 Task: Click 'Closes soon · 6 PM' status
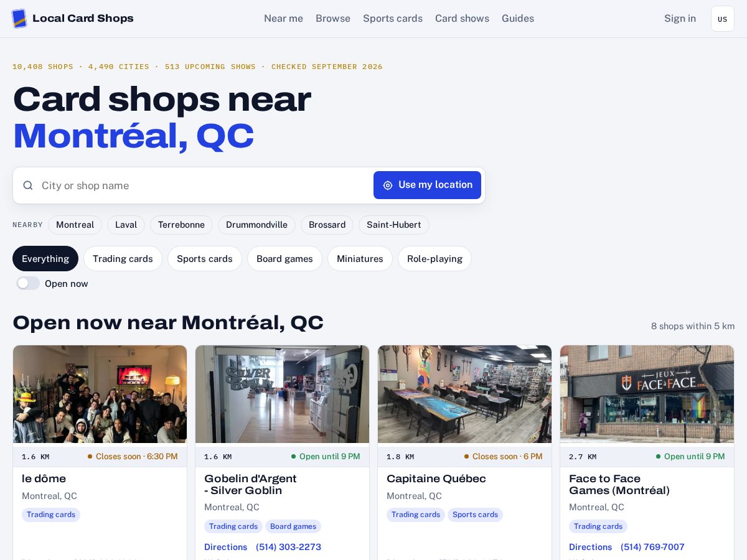tap(504, 456)
